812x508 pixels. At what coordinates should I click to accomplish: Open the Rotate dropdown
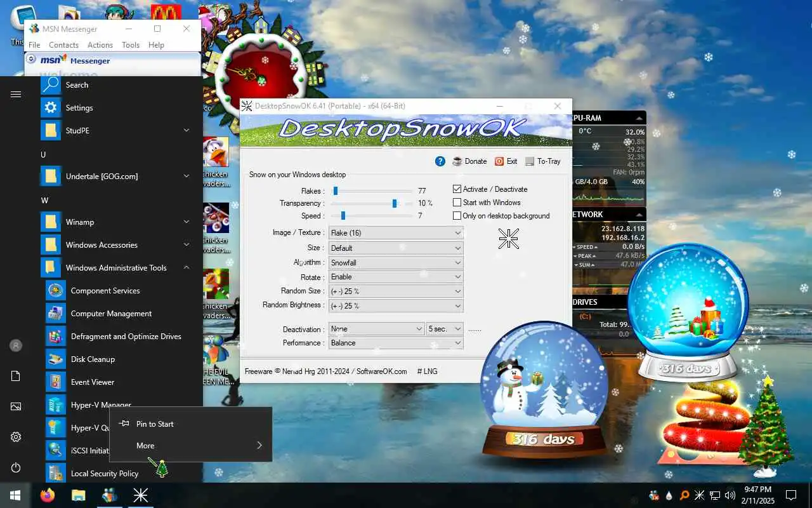click(x=396, y=277)
